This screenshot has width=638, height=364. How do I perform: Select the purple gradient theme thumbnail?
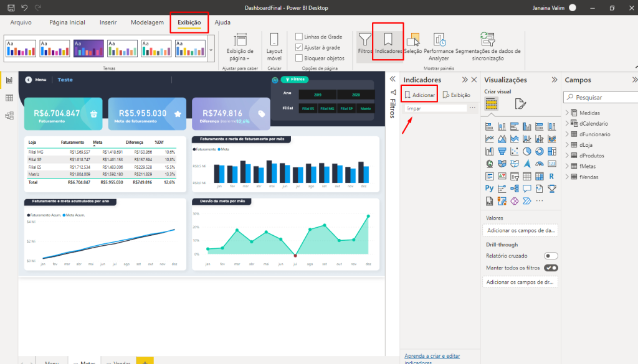click(x=88, y=49)
